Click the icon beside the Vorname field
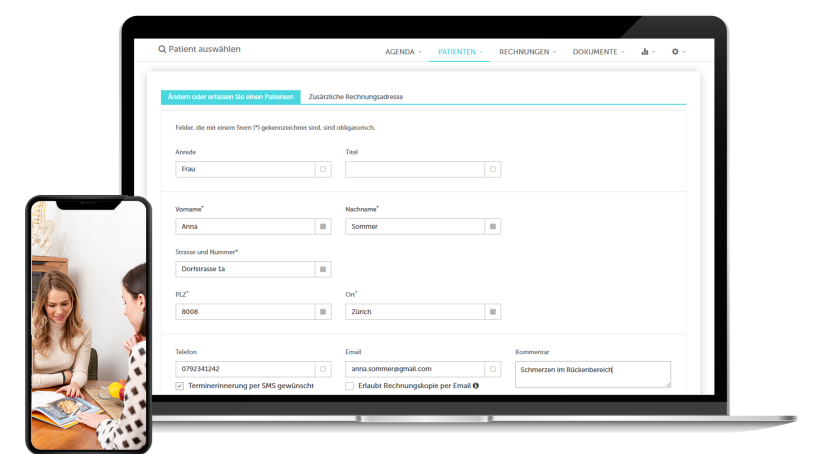826x454 pixels. (x=323, y=227)
